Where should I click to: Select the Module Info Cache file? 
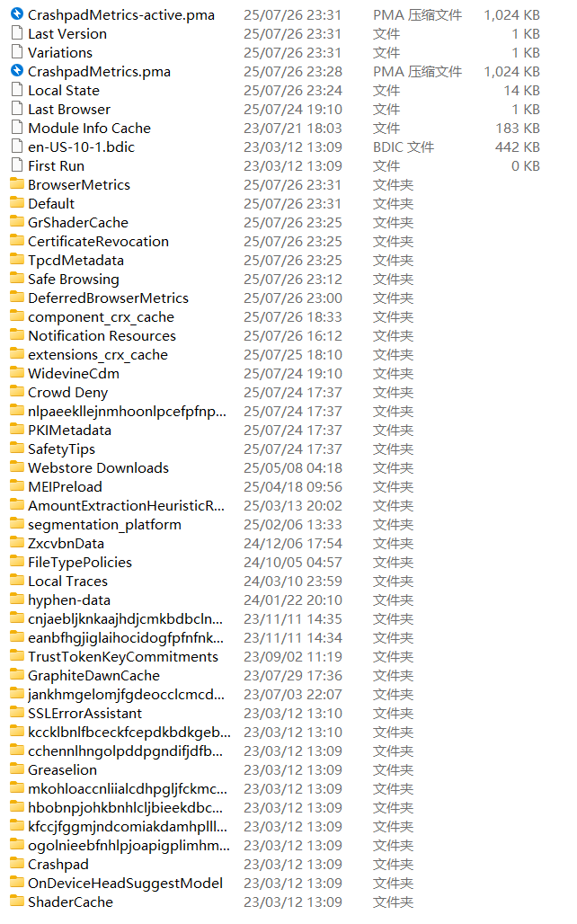tap(89, 128)
